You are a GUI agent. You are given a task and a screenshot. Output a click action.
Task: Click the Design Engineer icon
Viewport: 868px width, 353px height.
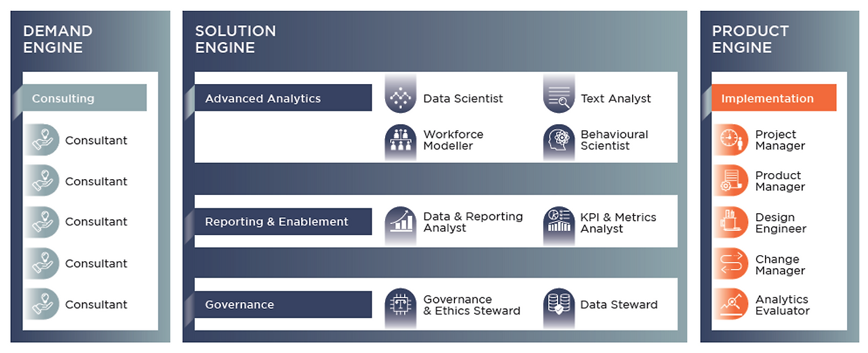[730, 223]
